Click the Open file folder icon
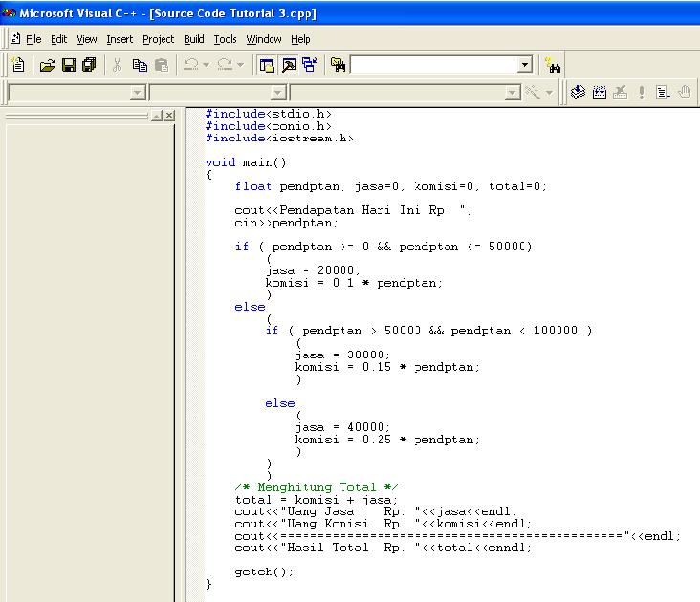Viewport: 700px width, 602px height. click(47, 65)
